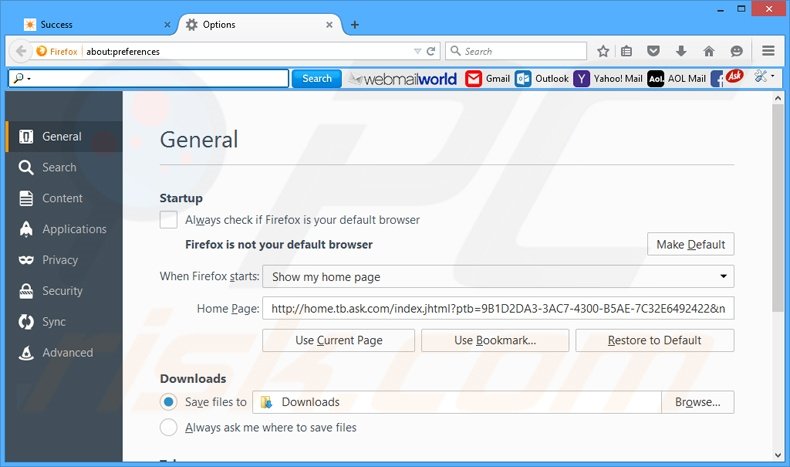This screenshot has height=467, width=790.
Task: Click the Make Default button
Action: point(690,244)
